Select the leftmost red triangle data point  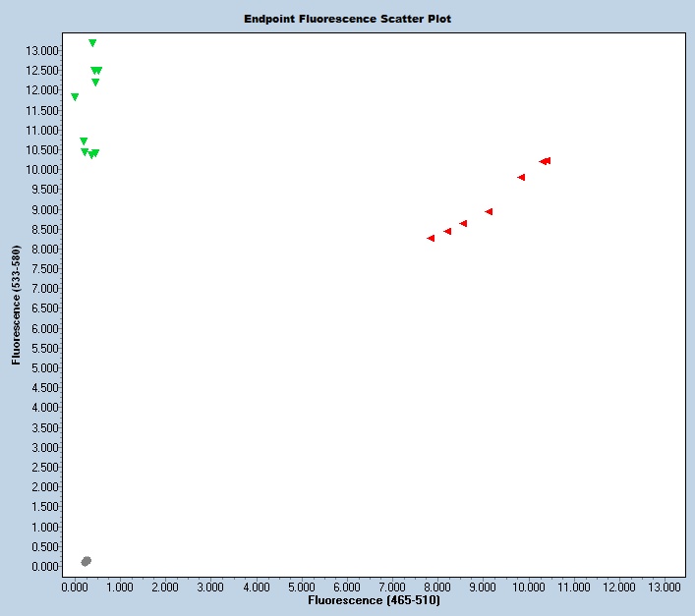(431, 238)
